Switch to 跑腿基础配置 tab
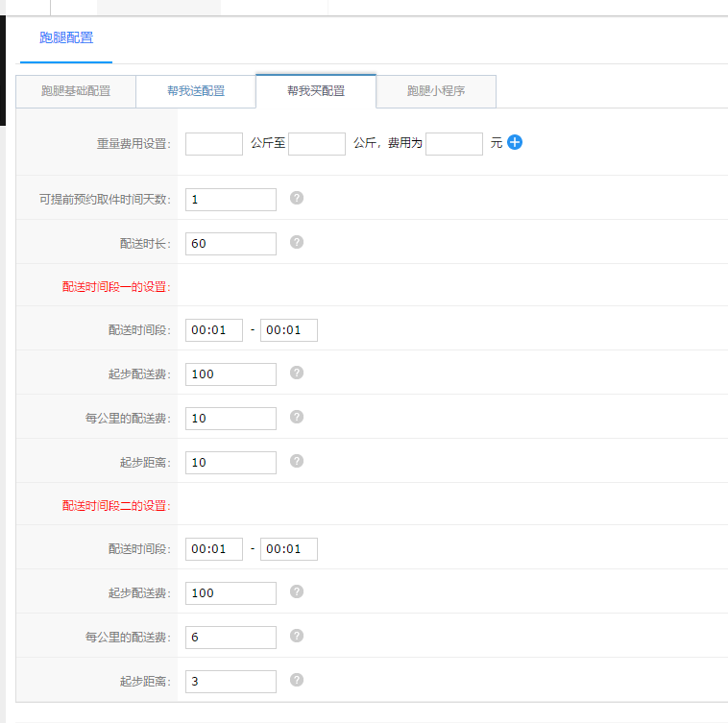728x723 pixels. [76, 91]
